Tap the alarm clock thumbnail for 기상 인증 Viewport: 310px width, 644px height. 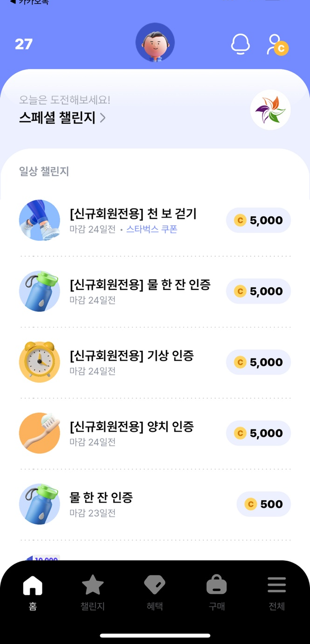coord(40,362)
